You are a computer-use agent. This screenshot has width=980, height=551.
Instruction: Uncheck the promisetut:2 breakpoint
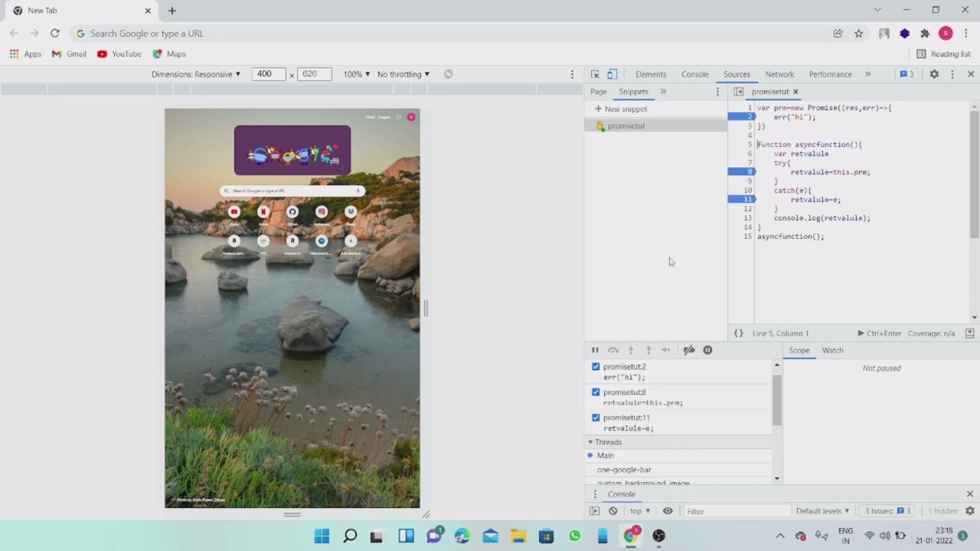point(596,367)
